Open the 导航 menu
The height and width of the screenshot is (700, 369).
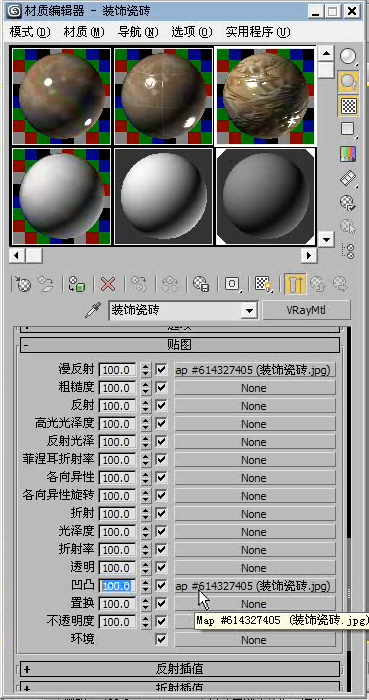coord(138,32)
